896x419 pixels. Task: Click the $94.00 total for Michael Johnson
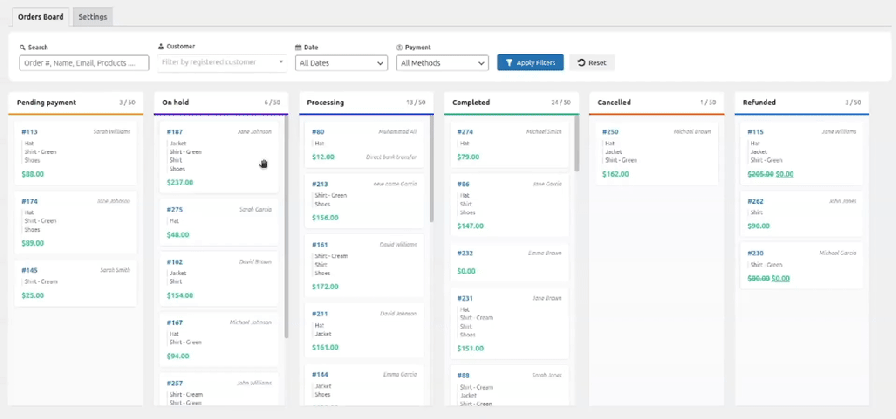coord(178,356)
